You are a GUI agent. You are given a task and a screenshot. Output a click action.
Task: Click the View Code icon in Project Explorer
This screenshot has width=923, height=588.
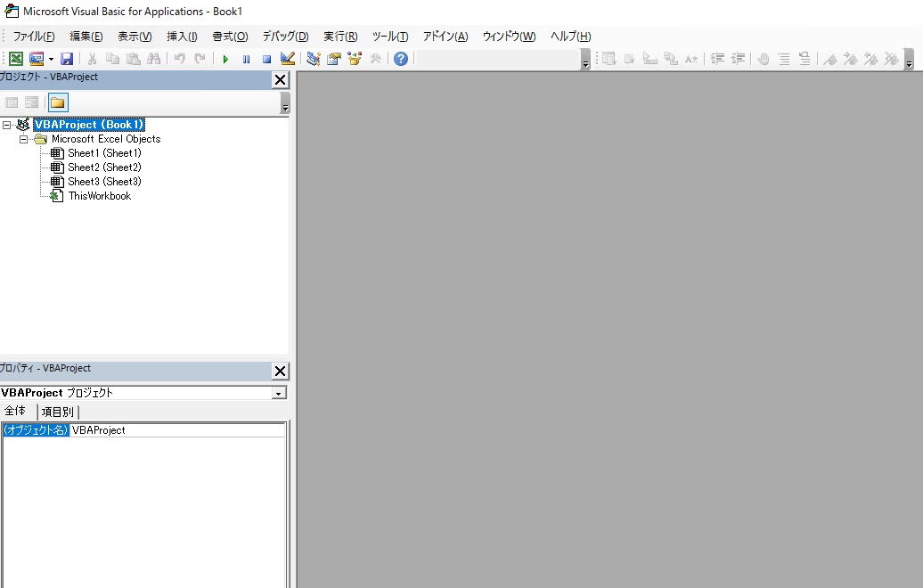point(12,102)
